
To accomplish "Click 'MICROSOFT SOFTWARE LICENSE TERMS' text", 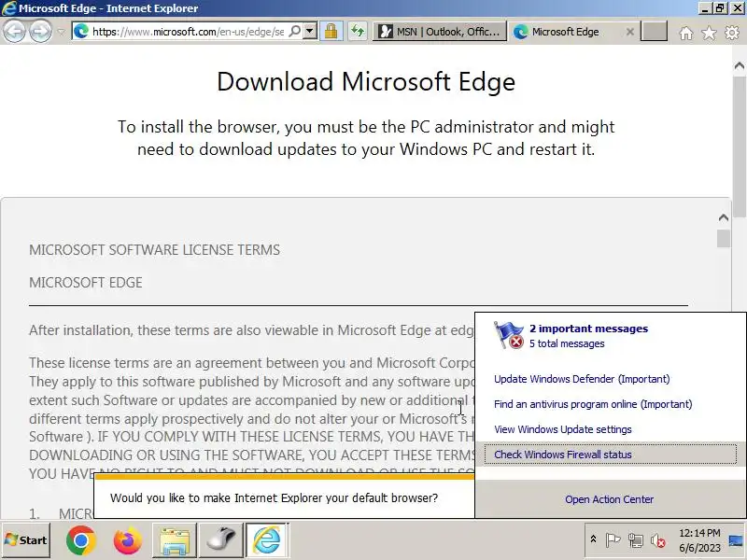I will [154, 249].
